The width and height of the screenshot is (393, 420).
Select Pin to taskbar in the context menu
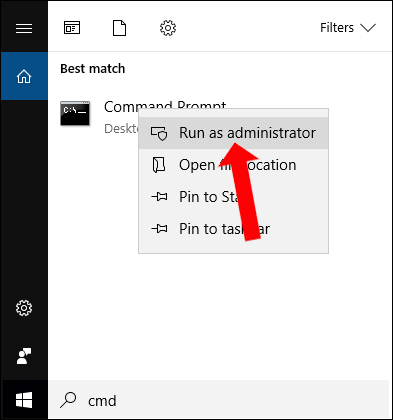coord(233,229)
